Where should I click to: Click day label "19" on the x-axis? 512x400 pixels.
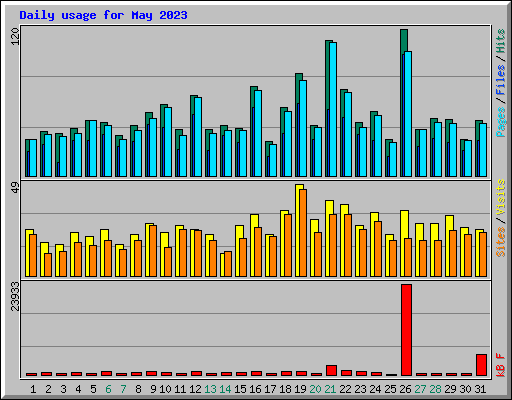300,389
